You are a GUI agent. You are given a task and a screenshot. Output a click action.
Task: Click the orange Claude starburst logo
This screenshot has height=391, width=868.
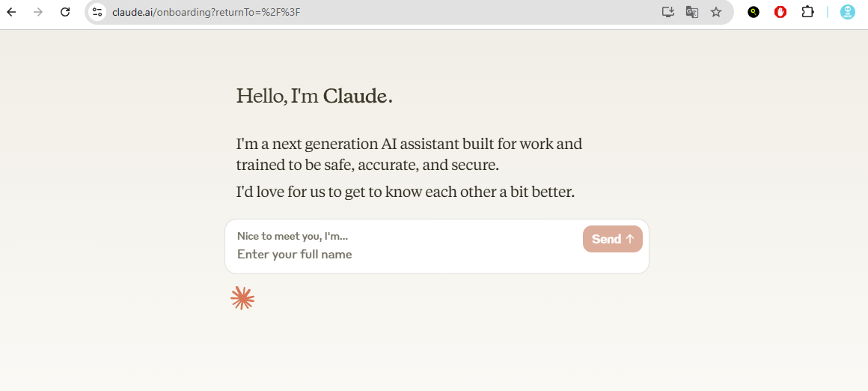[242, 298]
